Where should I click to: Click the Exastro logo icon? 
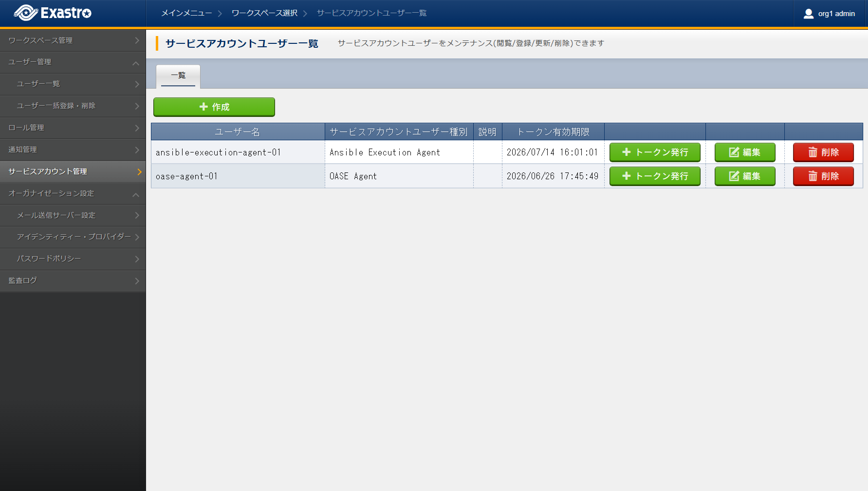(x=26, y=13)
